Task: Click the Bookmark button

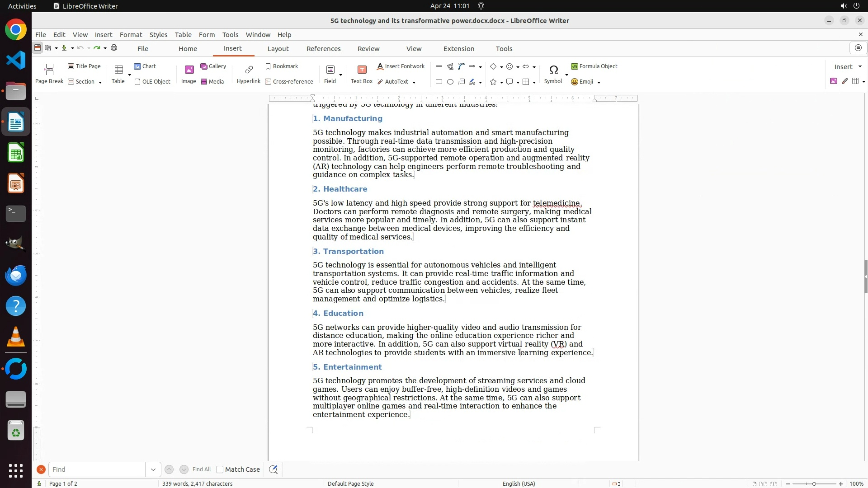Action: 282,66
